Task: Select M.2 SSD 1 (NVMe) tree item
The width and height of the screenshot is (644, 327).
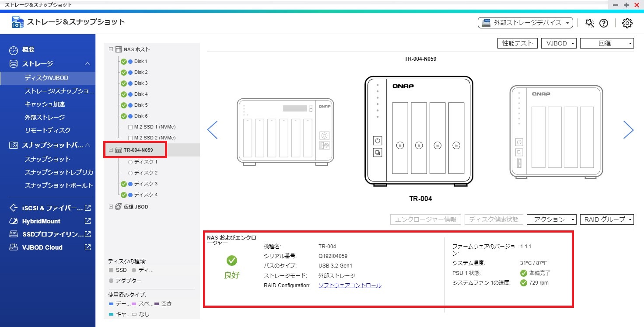Action: point(155,127)
